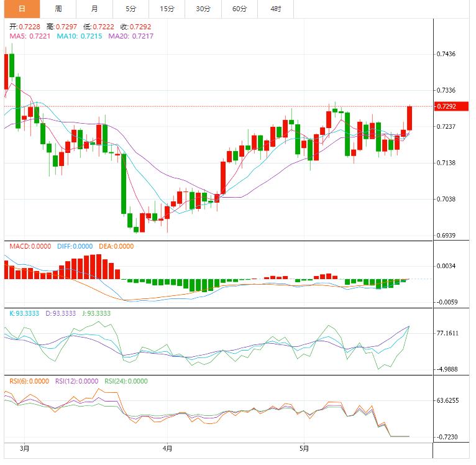Switch to the 月 (monthly) tab
Screen dimensions: 476x465
94,9
